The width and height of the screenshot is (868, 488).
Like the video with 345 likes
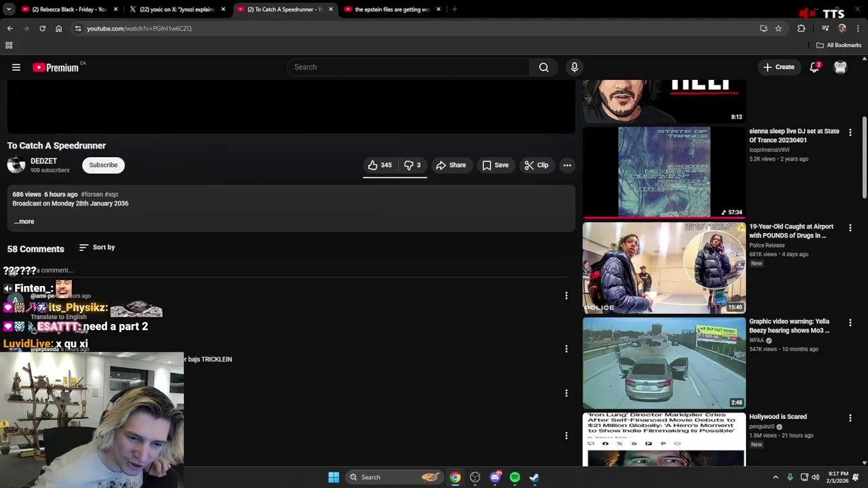click(x=380, y=165)
